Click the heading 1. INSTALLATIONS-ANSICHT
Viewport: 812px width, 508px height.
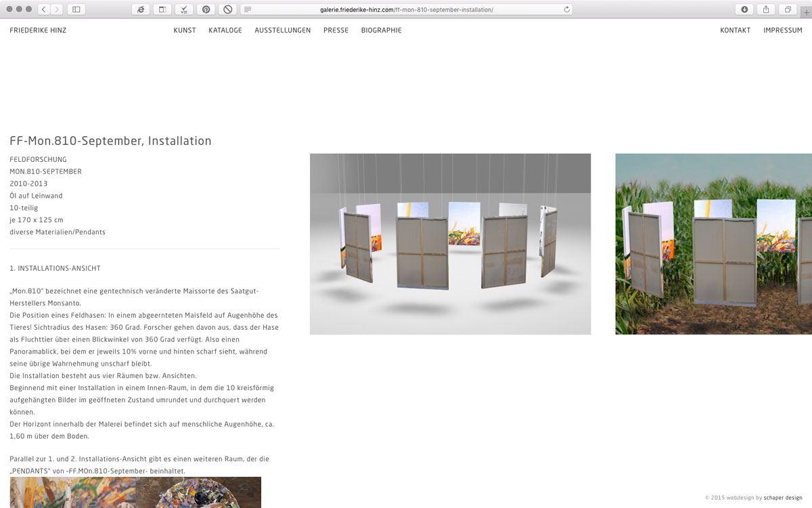click(55, 268)
